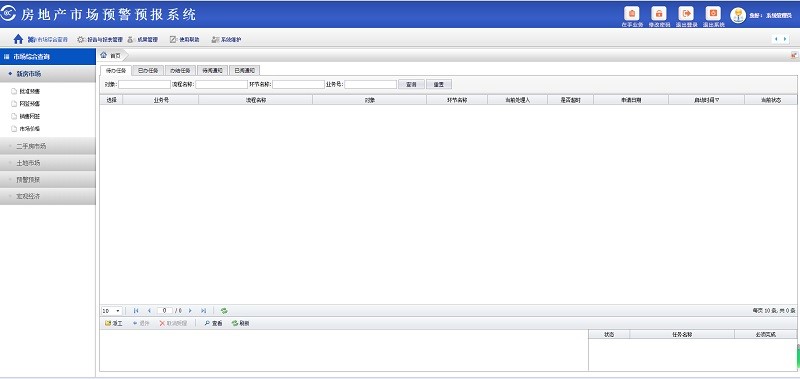Viewport: 800px width, 379px height.
Task: Go to first page arrow icon
Action: 136,311
